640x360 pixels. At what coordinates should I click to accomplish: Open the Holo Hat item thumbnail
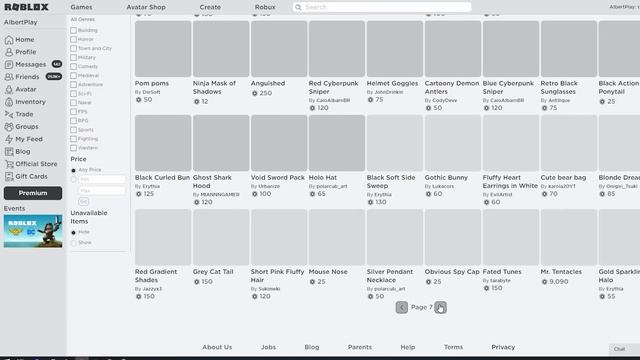(x=337, y=143)
